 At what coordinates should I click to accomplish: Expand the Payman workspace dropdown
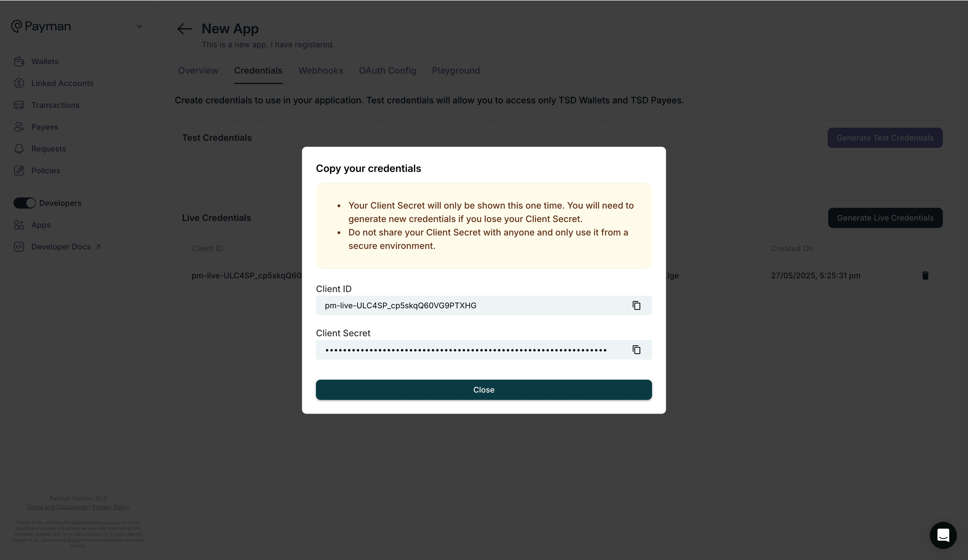pyautogui.click(x=139, y=26)
